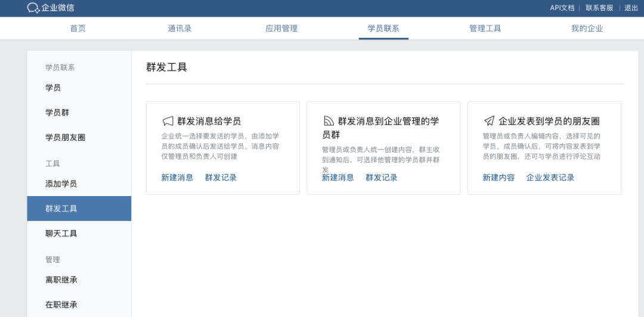The image size is (644, 317).
Task: Click 新建内容 under 企业发表到学员的朋友圈
Action: [499, 178]
